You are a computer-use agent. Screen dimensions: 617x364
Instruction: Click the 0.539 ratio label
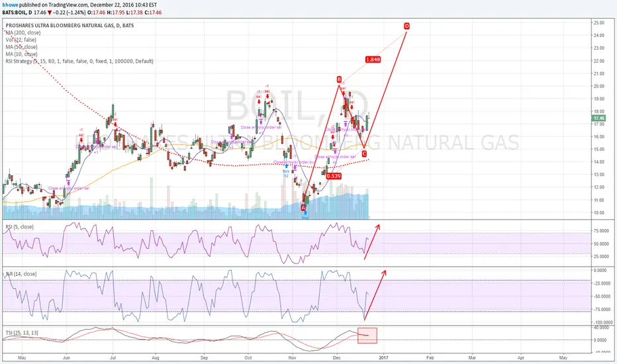(x=333, y=176)
